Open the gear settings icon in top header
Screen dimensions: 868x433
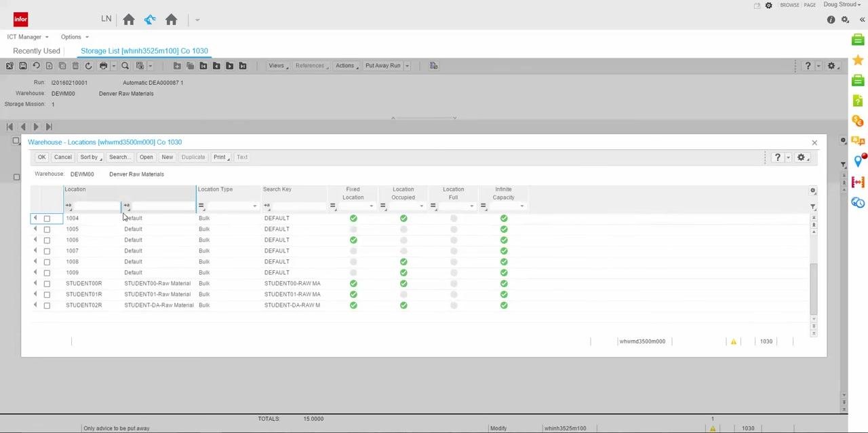click(845, 20)
